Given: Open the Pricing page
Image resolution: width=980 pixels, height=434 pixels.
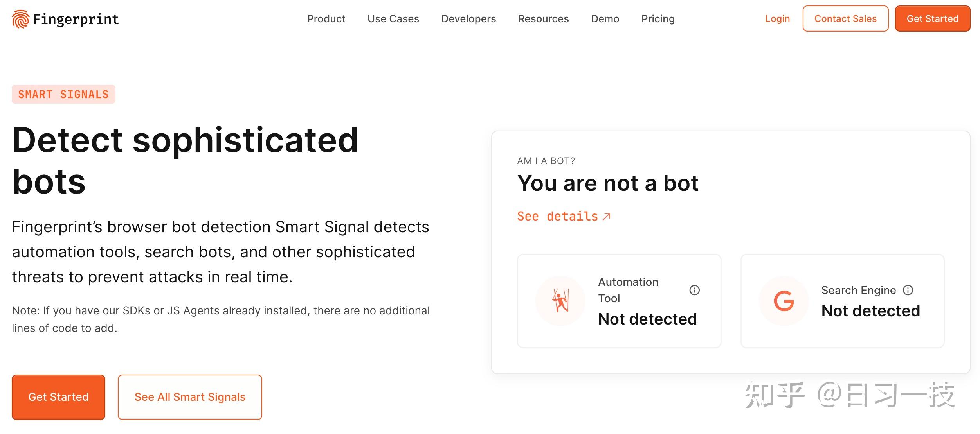Looking at the screenshot, I should tap(658, 19).
